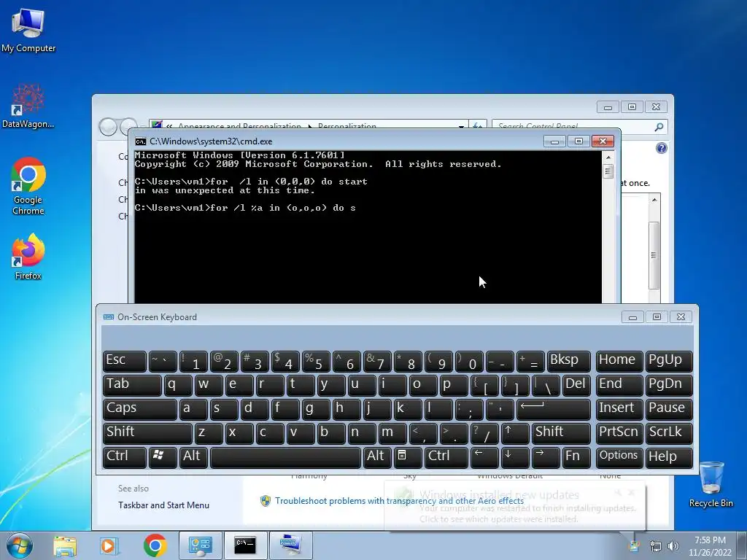The width and height of the screenshot is (747, 560).
Task: Open Google Chrome desktop shortcut
Action: coord(28,186)
